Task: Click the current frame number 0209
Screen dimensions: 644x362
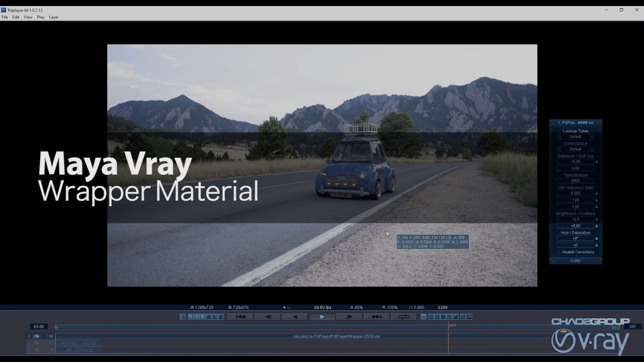Action: click(442, 307)
